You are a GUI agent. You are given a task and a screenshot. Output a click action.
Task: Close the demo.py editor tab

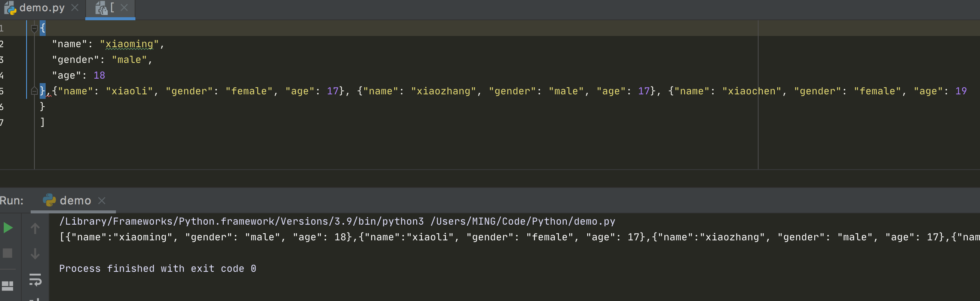(75, 7)
